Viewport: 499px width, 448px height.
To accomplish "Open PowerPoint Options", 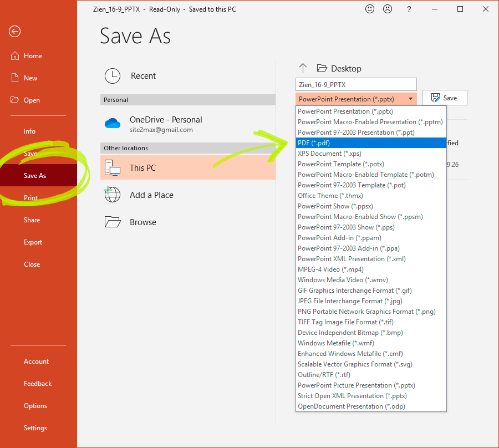I will pos(35,406).
